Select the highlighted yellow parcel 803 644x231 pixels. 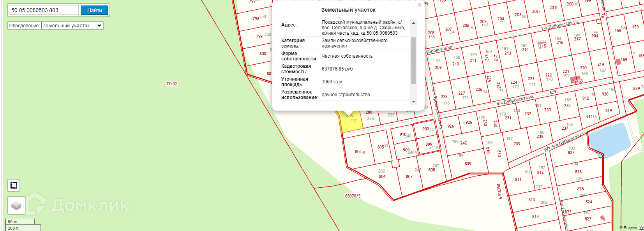click(351, 122)
